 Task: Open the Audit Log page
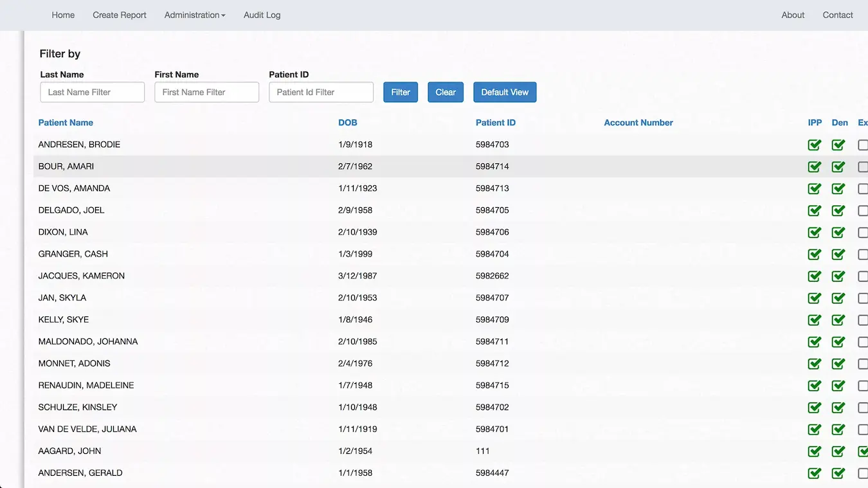(x=262, y=15)
